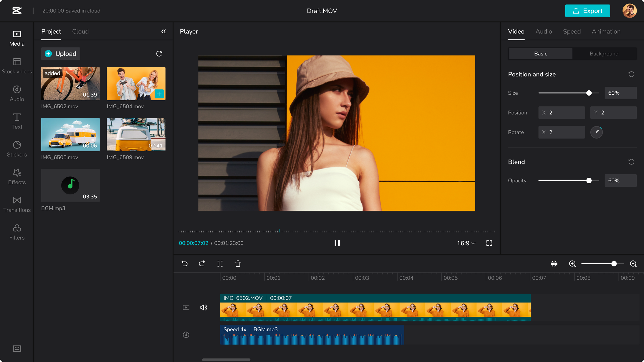Select the Filters tool in sidebar
Screen dimensions: 644x362
coord(16,232)
